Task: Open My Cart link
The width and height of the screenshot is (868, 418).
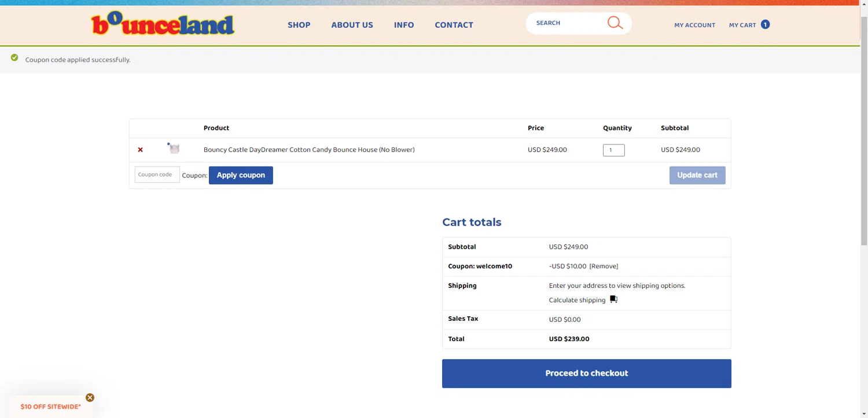Action: pos(742,25)
